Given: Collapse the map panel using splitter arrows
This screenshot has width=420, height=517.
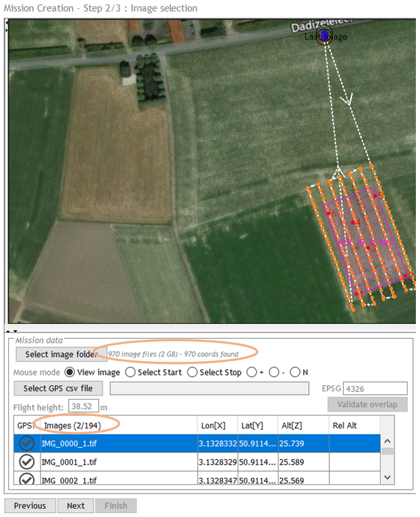Looking at the screenshot, I should pos(9,331).
